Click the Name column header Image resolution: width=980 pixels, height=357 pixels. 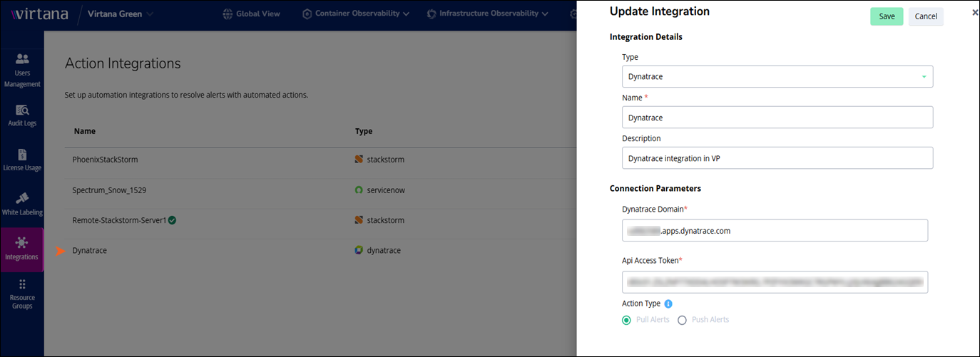click(84, 131)
